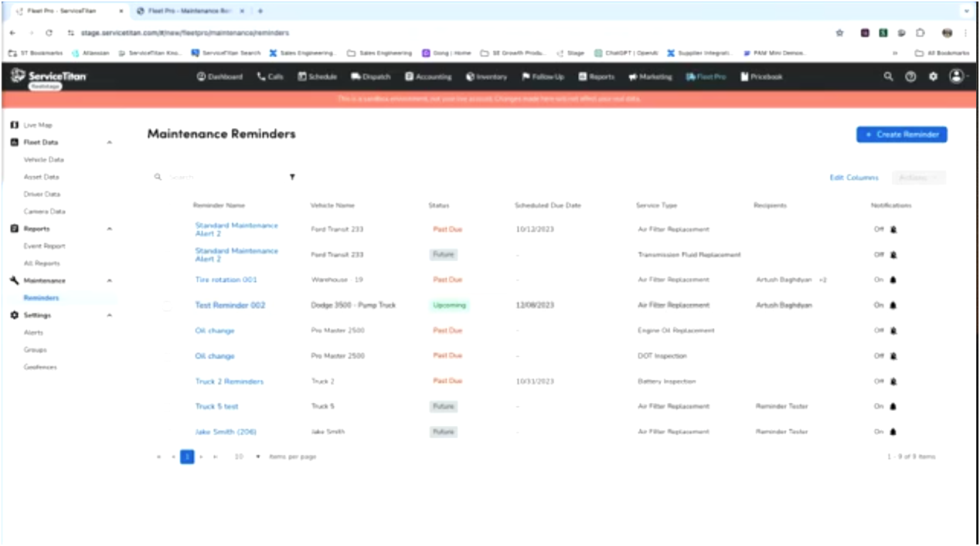The image size is (980, 546).
Task: Open the Actions dropdown button
Action: point(918,178)
